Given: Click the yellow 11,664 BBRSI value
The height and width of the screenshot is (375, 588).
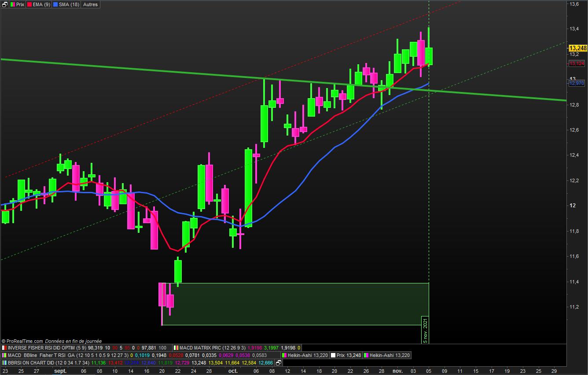Looking at the screenshot, I should (x=232, y=363).
